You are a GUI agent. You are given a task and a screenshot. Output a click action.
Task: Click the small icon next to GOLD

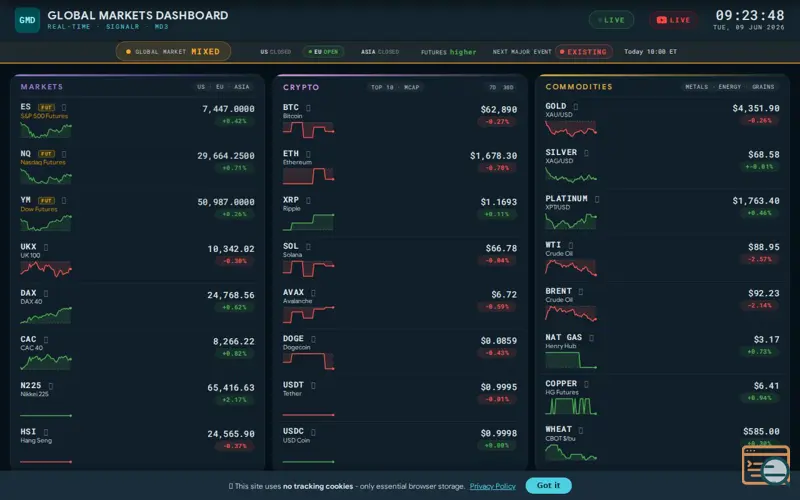576,107
